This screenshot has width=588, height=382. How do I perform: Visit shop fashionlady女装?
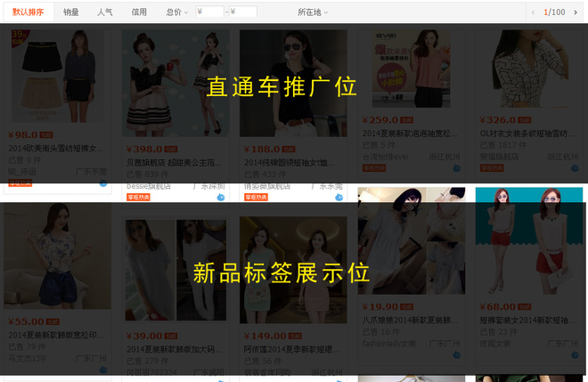coord(389,344)
